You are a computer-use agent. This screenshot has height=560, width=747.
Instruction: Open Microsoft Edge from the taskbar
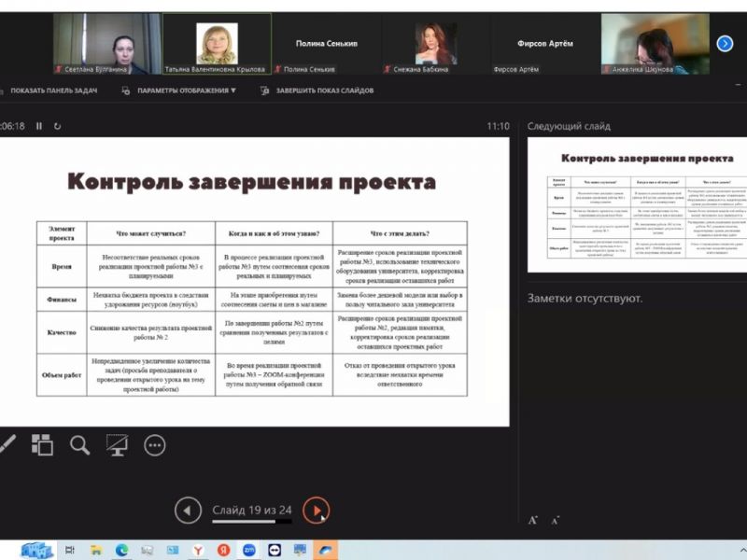click(122, 550)
